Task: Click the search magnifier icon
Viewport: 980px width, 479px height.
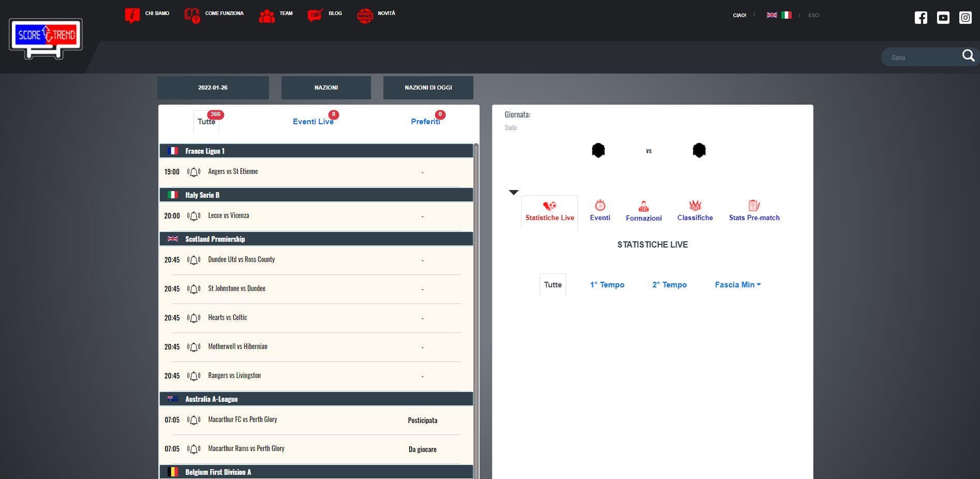Action: (968, 56)
